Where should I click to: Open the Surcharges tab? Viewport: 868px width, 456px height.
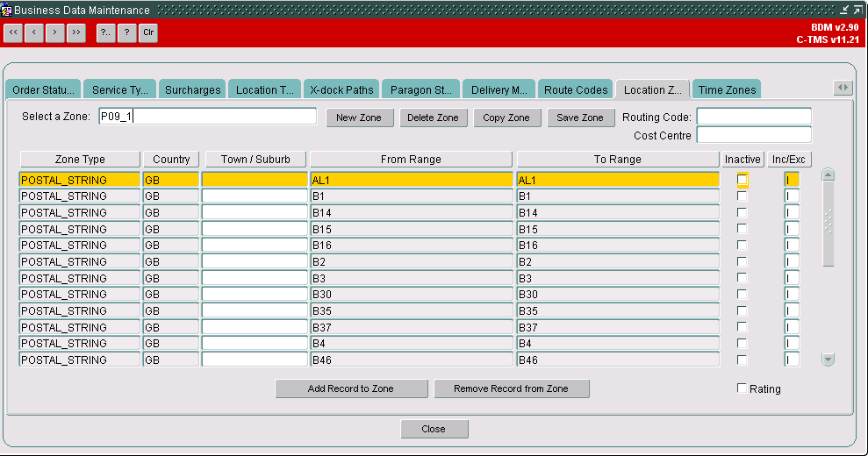[x=192, y=89]
